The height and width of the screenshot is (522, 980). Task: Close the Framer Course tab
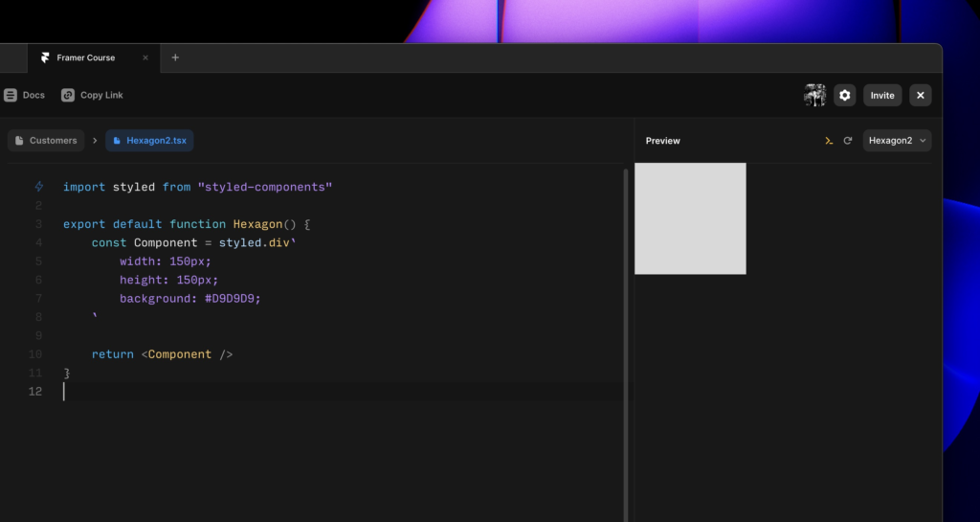tap(145, 57)
